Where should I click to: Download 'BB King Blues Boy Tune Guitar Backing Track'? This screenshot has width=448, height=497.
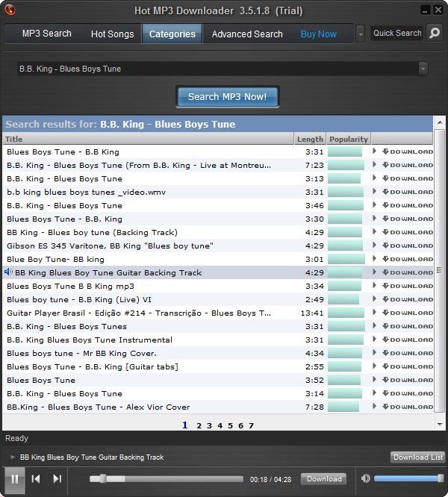408,272
